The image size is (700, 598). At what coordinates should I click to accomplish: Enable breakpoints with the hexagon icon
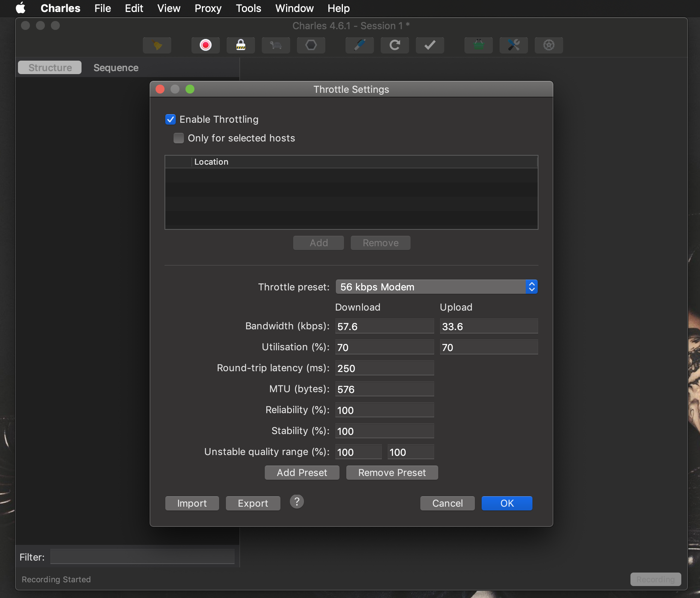click(x=311, y=45)
